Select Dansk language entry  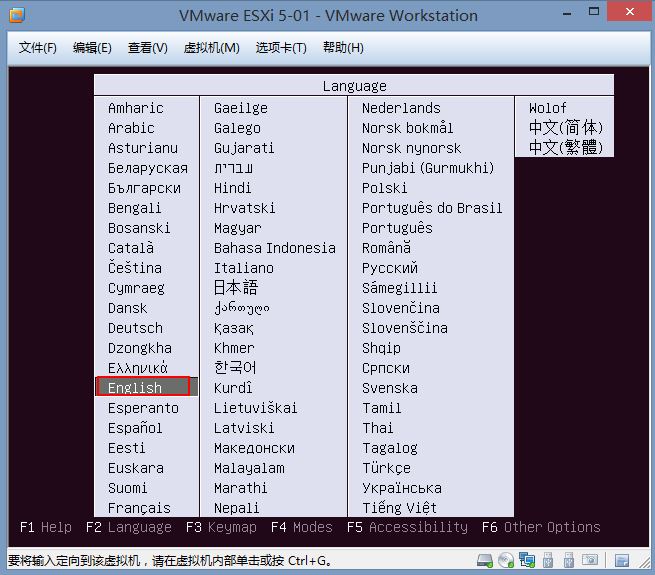[127, 308]
